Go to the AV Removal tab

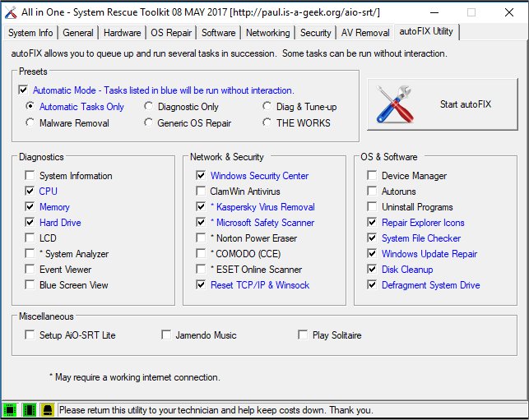[x=365, y=33]
